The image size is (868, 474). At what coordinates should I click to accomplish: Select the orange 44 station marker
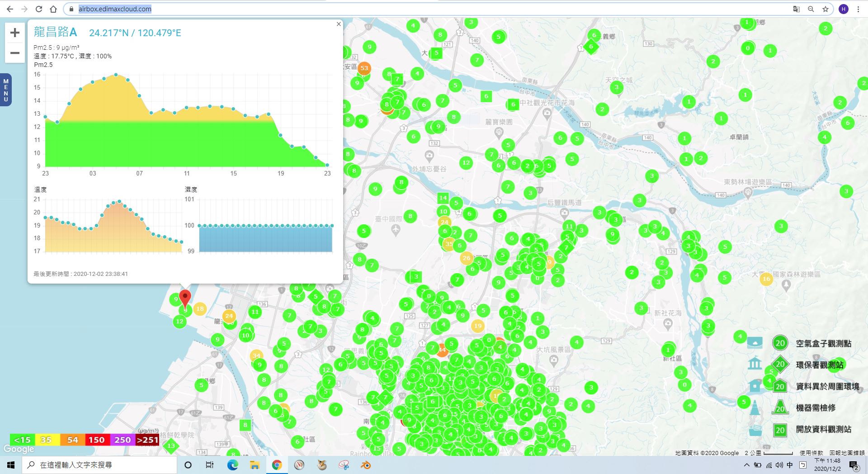(x=442, y=350)
